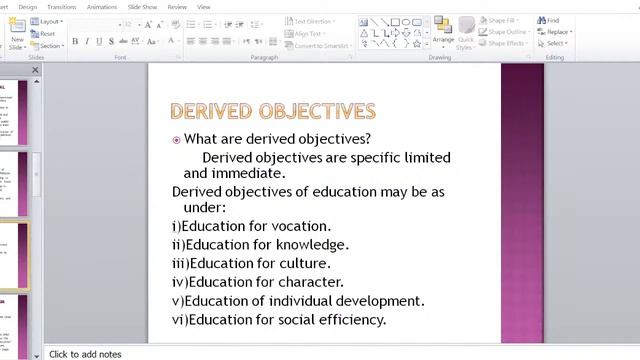Open the Shape Outline dropdown
Screen dimensions: 640x360
point(504,32)
